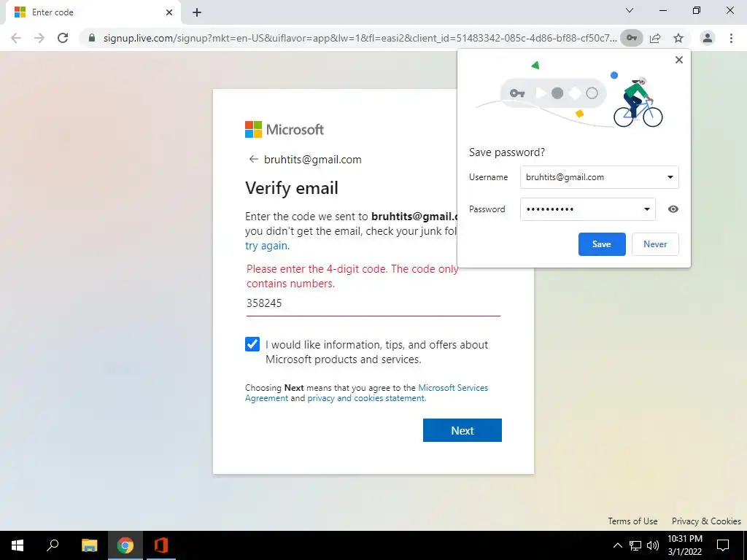This screenshot has width=747, height=560.
Task: Uncheck the Microsoft offers checkbox
Action: click(x=252, y=344)
